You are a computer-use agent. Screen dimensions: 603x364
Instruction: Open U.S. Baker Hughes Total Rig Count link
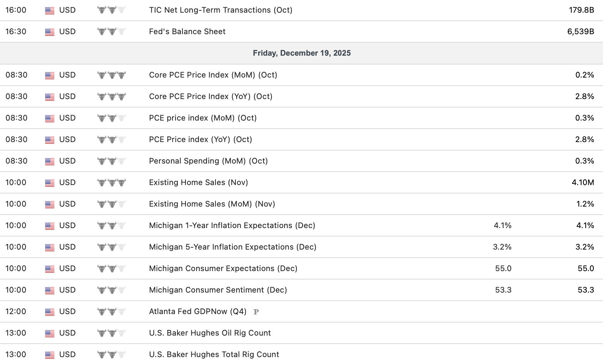point(214,354)
